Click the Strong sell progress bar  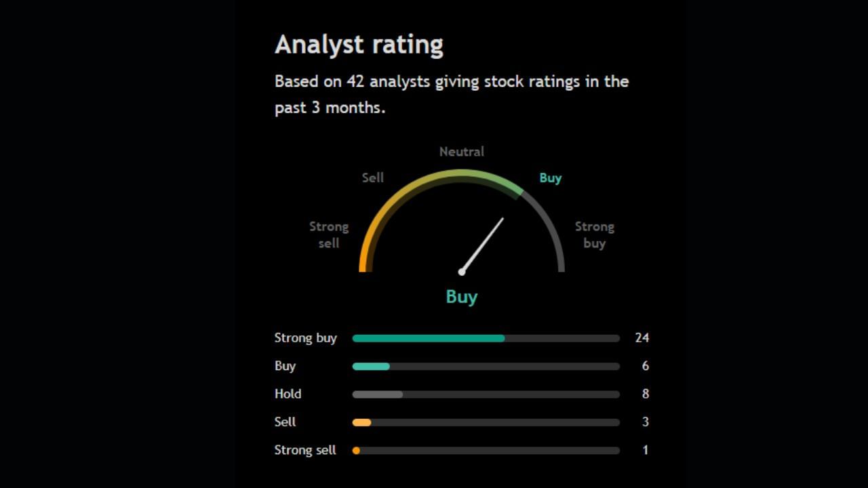click(x=486, y=450)
